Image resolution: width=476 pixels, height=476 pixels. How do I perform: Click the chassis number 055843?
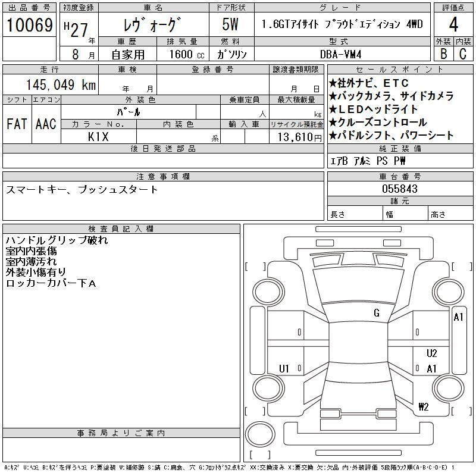coord(399,189)
